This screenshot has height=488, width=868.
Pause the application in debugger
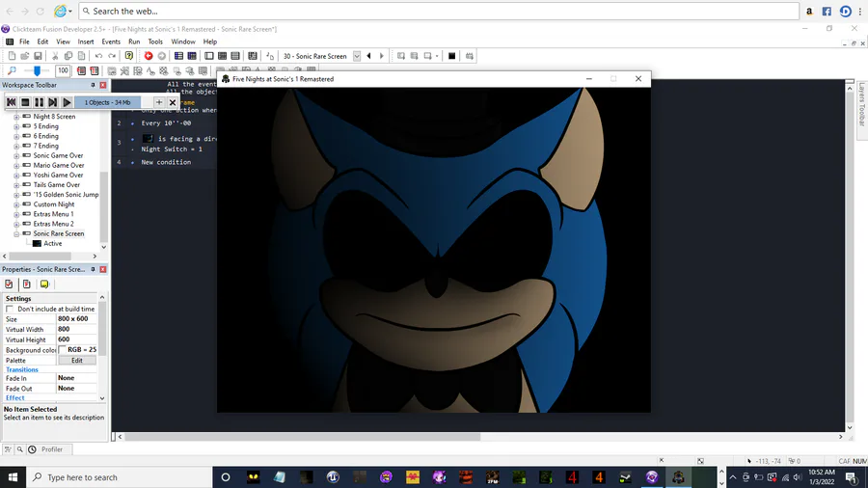(39, 102)
